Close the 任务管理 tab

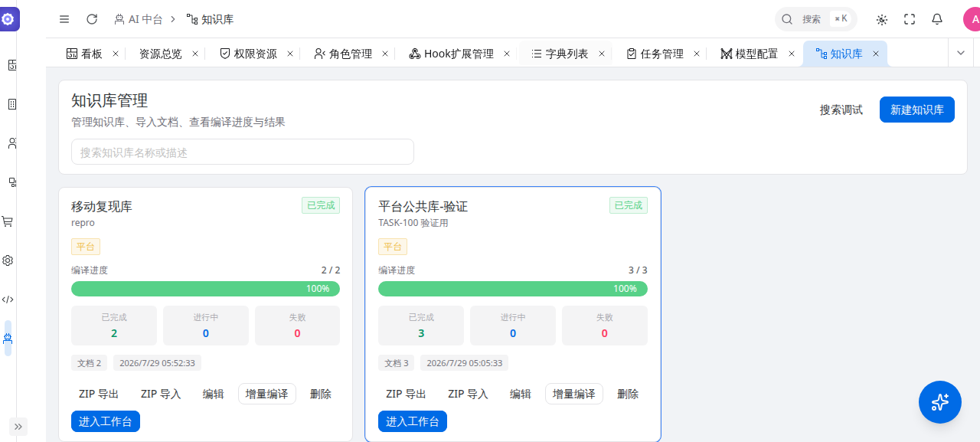click(697, 54)
